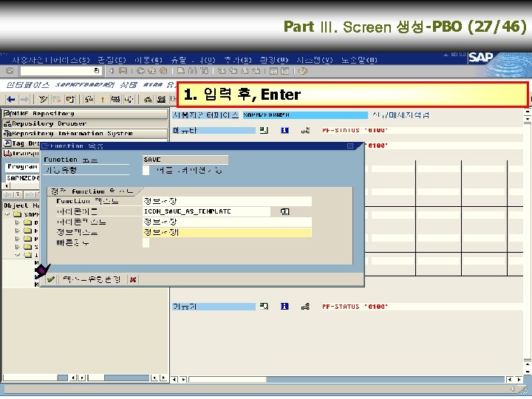Open MIME Repository navigation button
Image resolution: width=532 pixels, height=399 pixels.
(x=85, y=113)
